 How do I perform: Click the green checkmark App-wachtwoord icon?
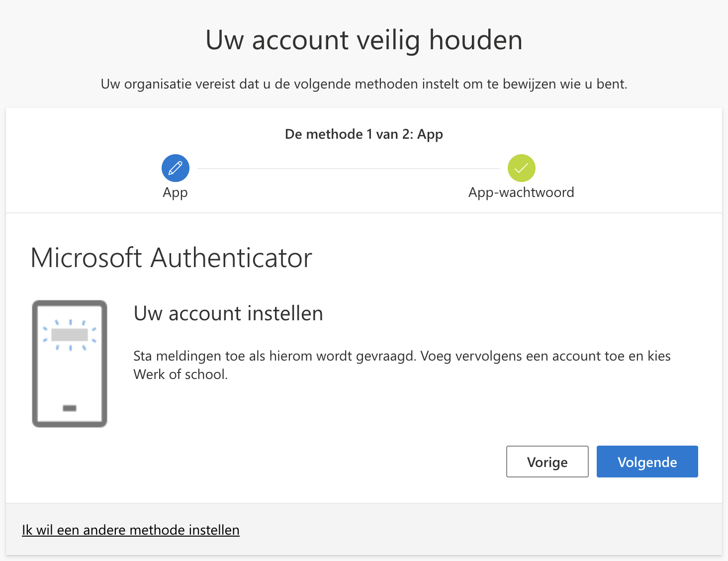521,168
